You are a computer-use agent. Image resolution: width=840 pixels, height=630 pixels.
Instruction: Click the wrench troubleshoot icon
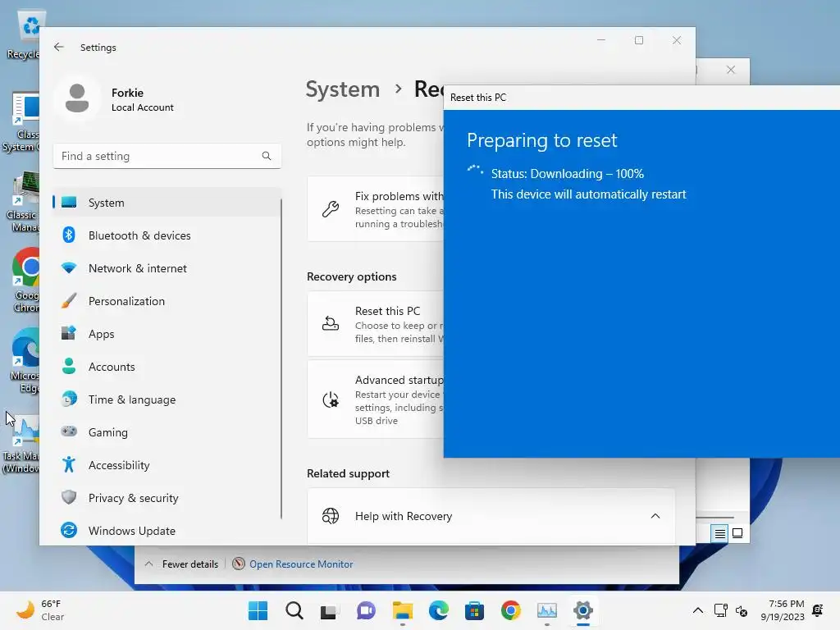coord(330,209)
